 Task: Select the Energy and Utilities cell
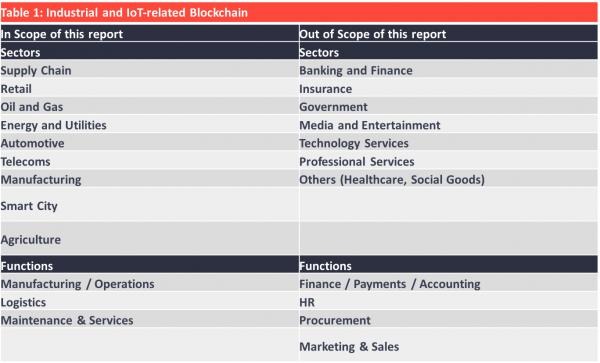pyautogui.click(x=149, y=125)
